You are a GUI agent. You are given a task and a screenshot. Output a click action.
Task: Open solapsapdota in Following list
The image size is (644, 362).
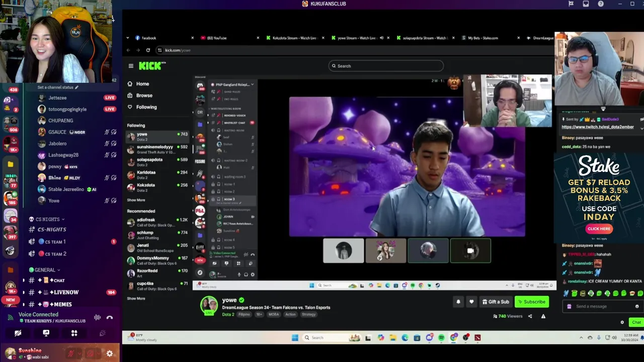[157, 162]
